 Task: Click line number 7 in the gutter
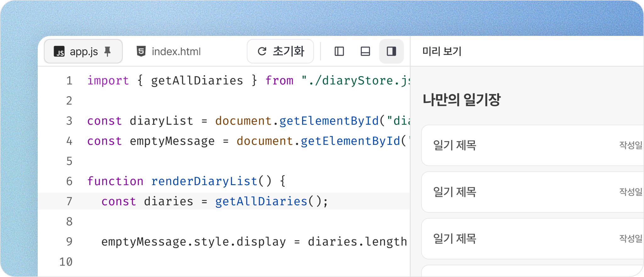(x=69, y=201)
